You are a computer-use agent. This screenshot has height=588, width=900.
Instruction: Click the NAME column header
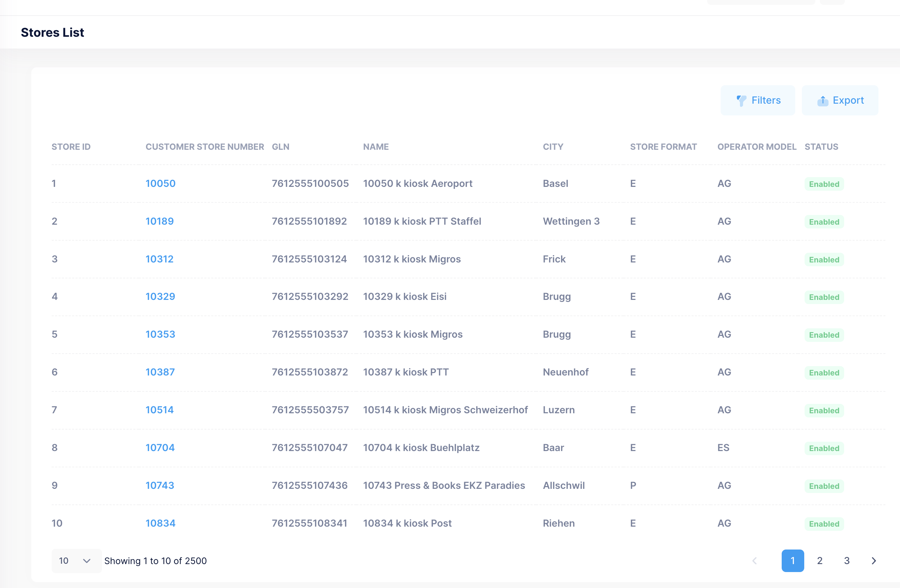(376, 147)
